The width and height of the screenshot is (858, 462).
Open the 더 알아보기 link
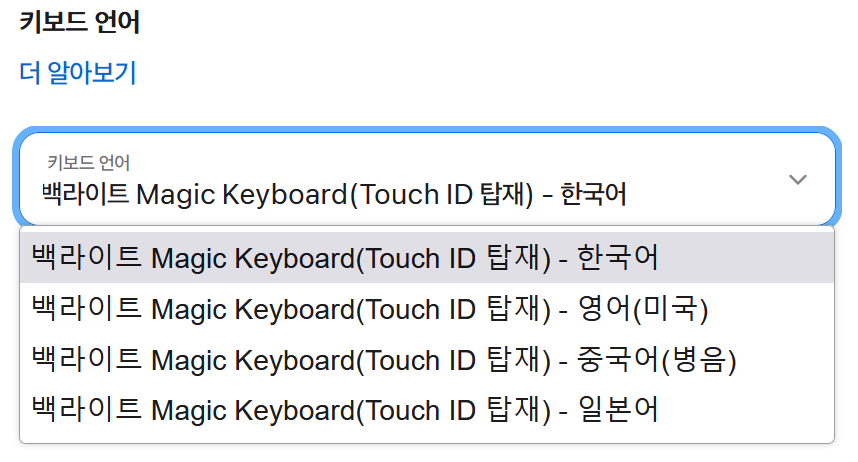(x=78, y=73)
